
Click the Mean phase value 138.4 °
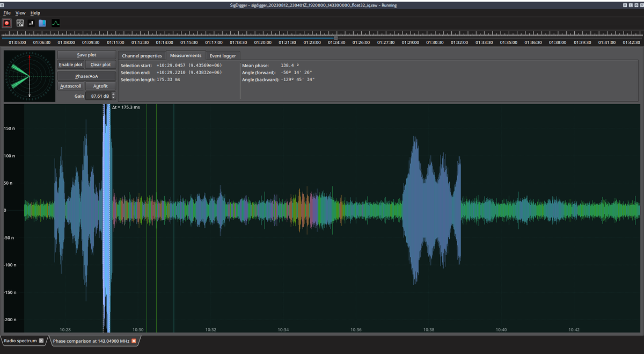click(290, 66)
